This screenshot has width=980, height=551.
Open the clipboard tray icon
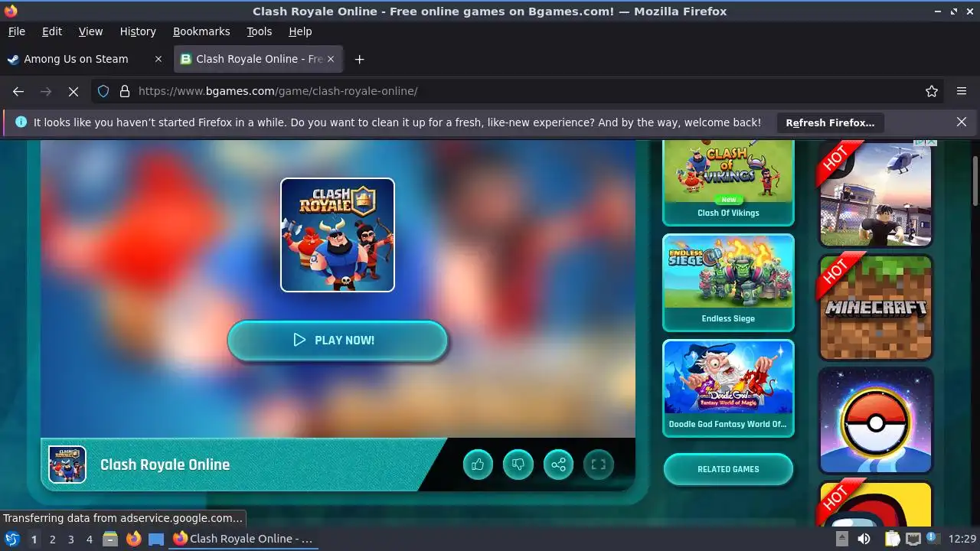(x=892, y=539)
